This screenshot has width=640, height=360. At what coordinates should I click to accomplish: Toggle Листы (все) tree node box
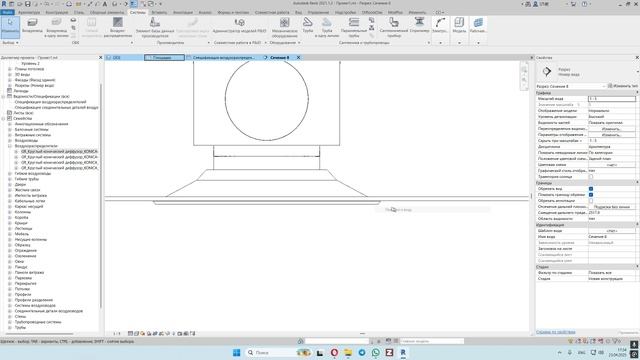click(9, 113)
